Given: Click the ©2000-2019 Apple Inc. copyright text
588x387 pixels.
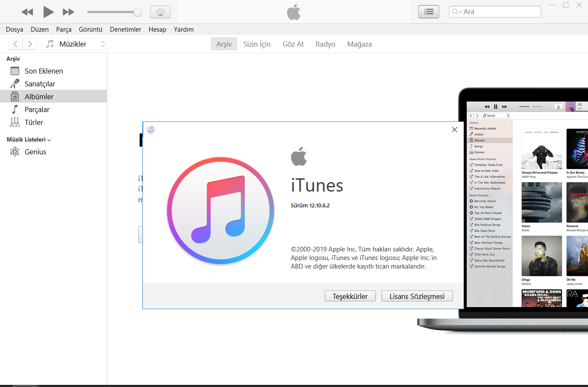Looking at the screenshot, I should click(364, 258).
